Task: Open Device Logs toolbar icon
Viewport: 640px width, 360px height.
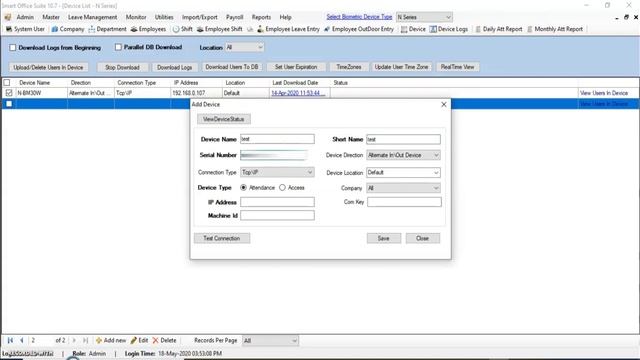Action: click(433, 29)
